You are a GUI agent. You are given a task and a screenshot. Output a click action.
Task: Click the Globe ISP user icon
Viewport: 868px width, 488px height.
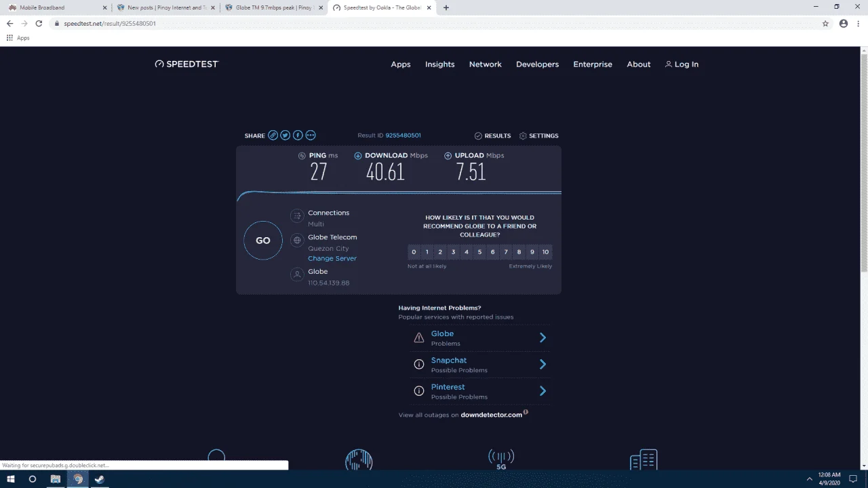(x=296, y=274)
